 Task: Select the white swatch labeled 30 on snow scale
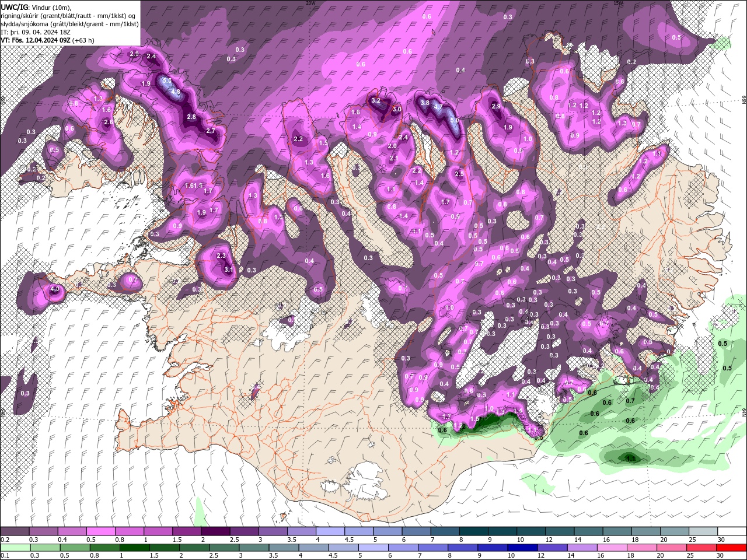coord(732,531)
